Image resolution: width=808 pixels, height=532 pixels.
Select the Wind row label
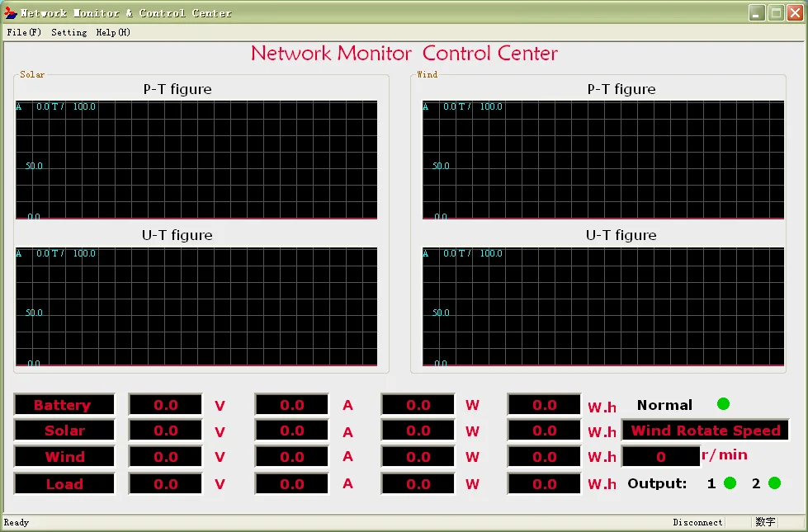coord(64,457)
